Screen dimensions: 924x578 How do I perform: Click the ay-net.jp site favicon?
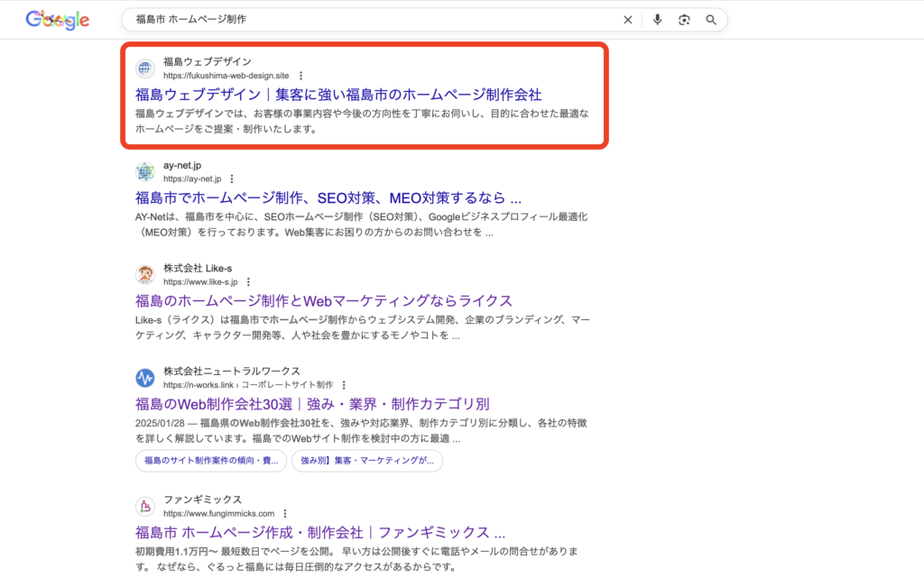click(x=145, y=171)
